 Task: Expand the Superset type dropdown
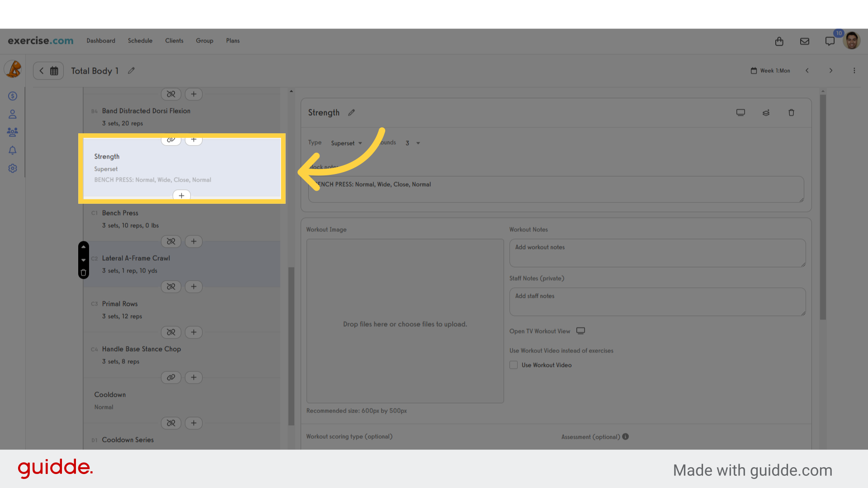[346, 143]
